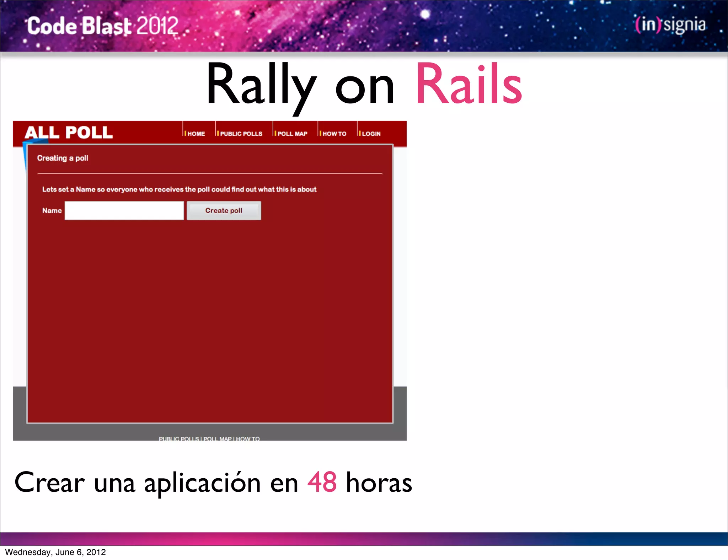Open HOW TO in the top navigation

(334, 134)
